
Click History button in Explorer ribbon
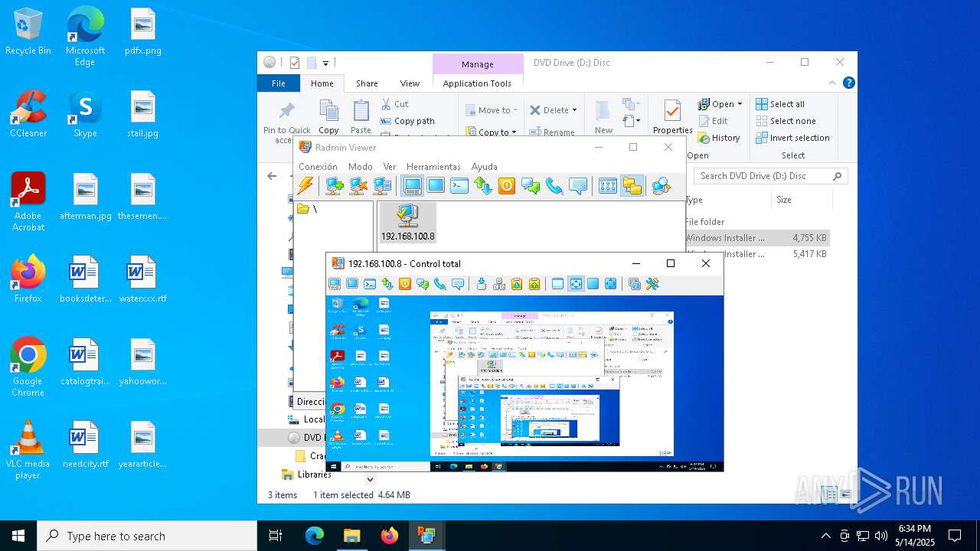coord(719,138)
